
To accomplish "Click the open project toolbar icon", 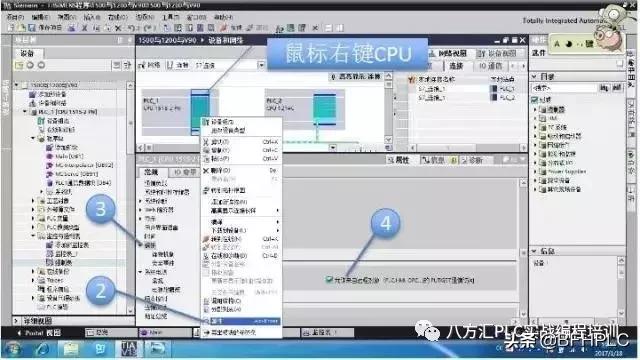I will [x=21, y=28].
